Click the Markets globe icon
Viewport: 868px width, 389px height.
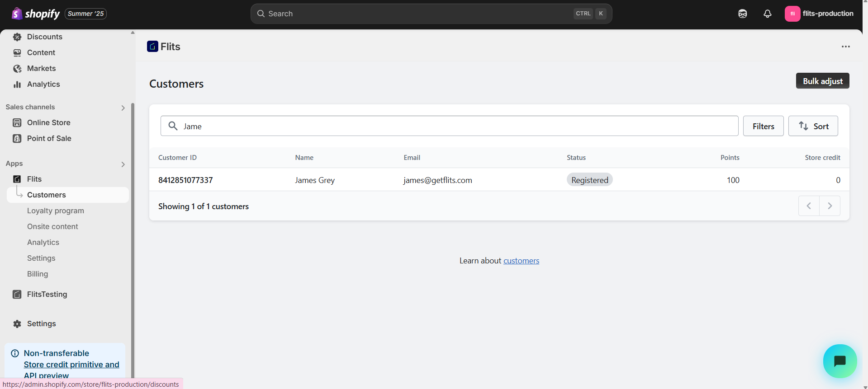pyautogui.click(x=17, y=68)
